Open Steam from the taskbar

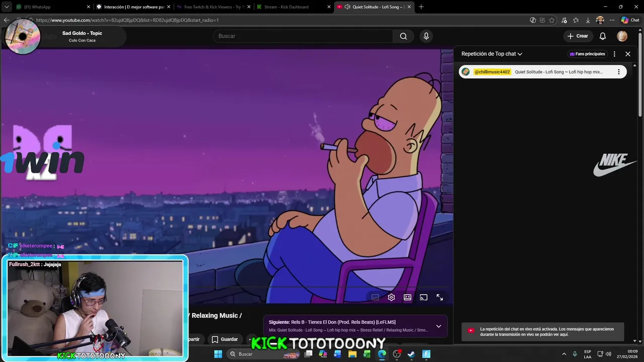411,354
